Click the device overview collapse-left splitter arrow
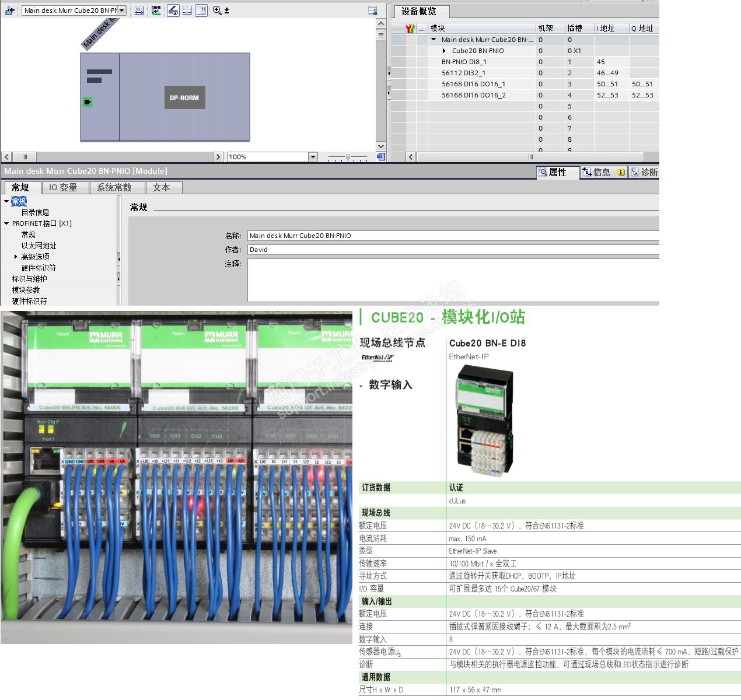741x700 pixels. [x=389, y=73]
